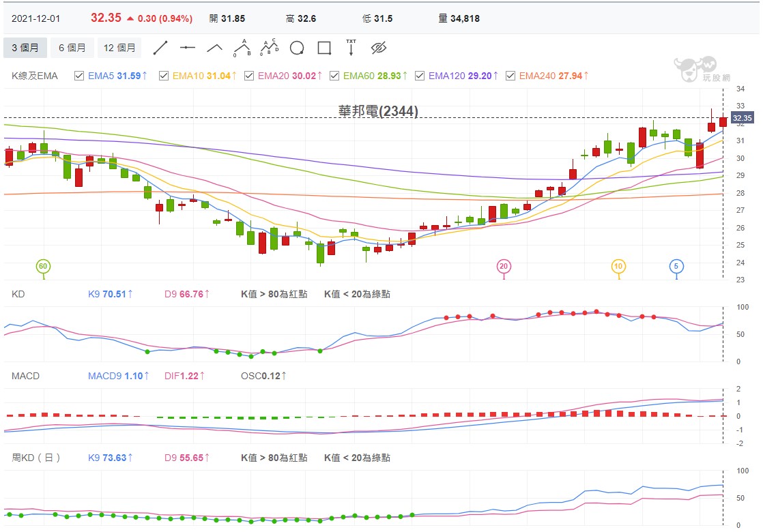Uncheck the EMA120 line checkbox
Image resolution: width=763 pixels, height=532 pixels.
[420, 76]
